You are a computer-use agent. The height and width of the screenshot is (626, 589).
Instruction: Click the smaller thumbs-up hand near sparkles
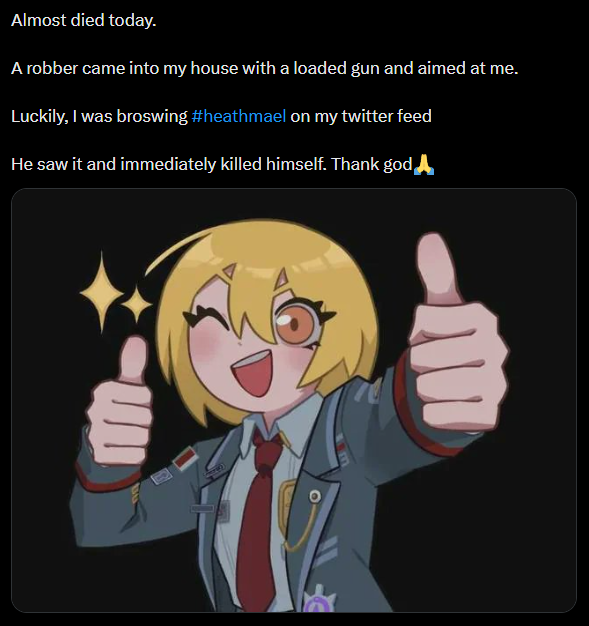120,402
